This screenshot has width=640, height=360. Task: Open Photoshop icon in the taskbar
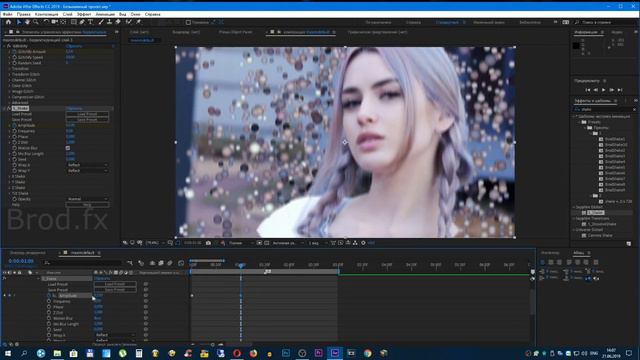[x=286, y=353]
